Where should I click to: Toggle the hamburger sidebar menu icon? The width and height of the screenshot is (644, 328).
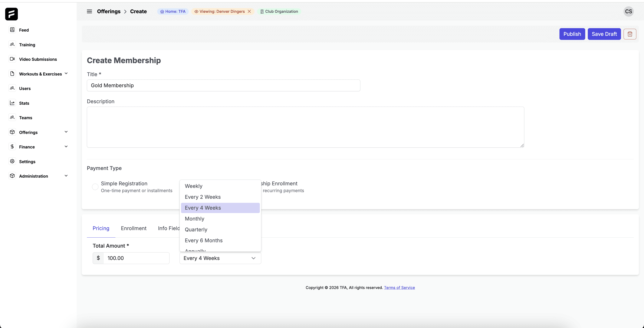pos(89,12)
